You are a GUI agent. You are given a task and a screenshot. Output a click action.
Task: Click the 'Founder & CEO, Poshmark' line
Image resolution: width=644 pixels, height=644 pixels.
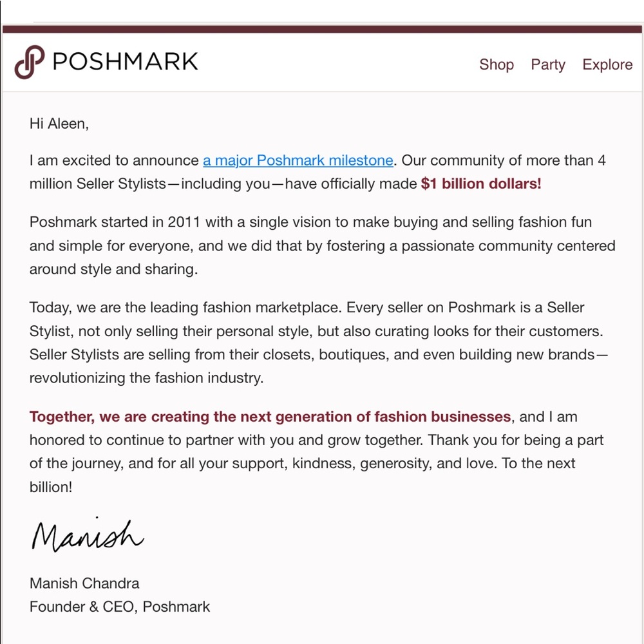click(120, 607)
